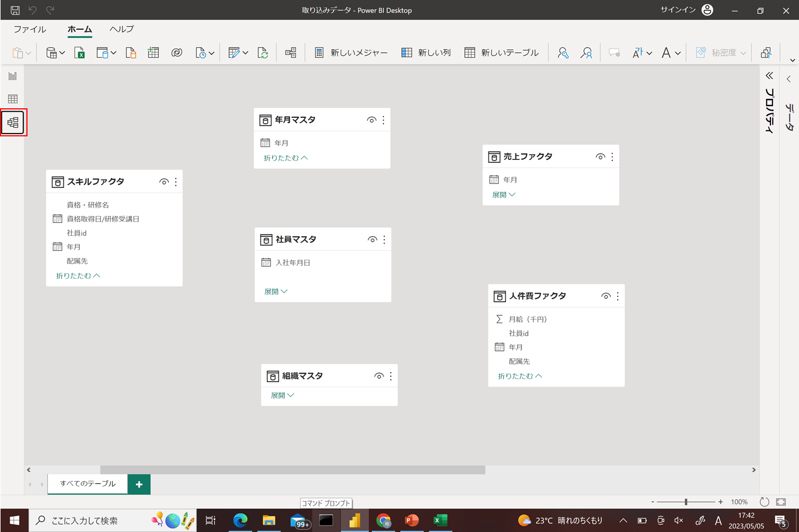Open the Enter data table icon

(153, 53)
